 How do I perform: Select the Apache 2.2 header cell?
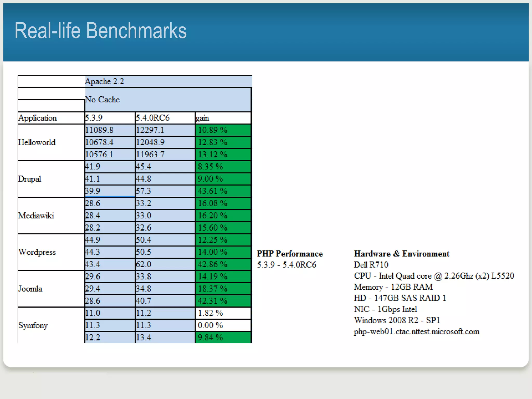pyautogui.click(x=169, y=81)
